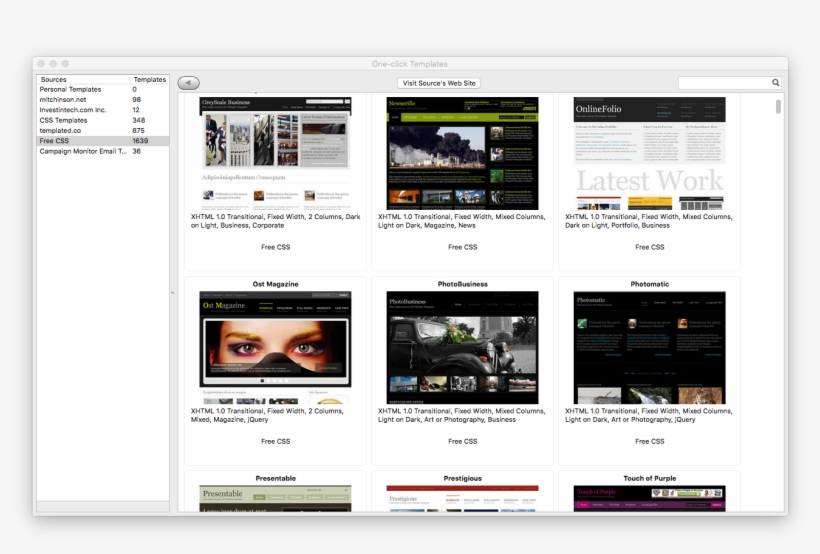This screenshot has height=554, width=820.
Task: Select Campaign Monitor Email source
Action: [x=103, y=151]
